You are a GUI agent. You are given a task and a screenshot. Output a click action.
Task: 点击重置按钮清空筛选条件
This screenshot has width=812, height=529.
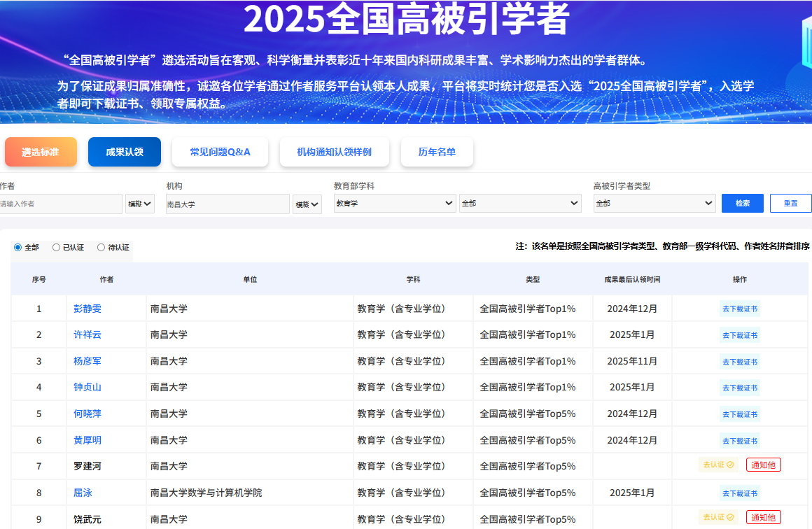(790, 203)
